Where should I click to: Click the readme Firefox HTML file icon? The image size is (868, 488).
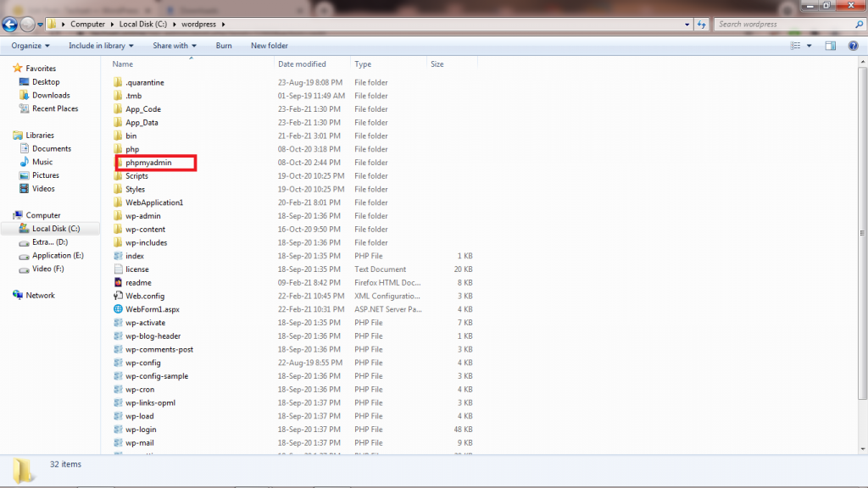coord(119,282)
